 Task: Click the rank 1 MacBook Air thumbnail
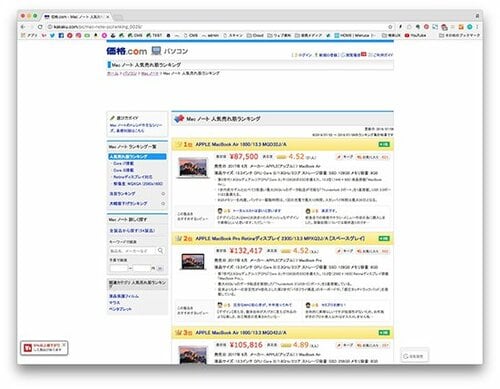point(193,167)
